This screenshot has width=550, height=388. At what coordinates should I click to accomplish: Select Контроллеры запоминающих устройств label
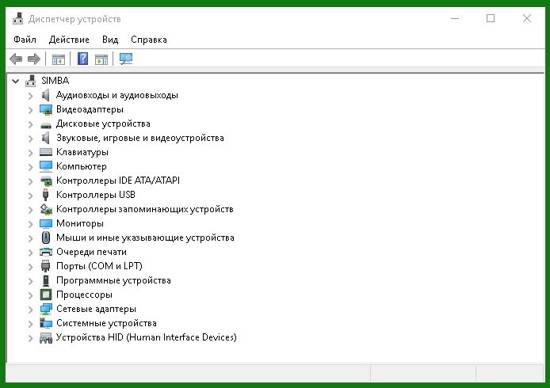point(145,209)
